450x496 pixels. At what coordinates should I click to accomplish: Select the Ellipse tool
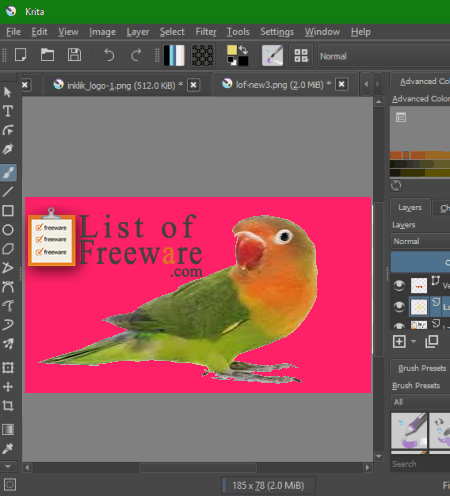tap(8, 230)
